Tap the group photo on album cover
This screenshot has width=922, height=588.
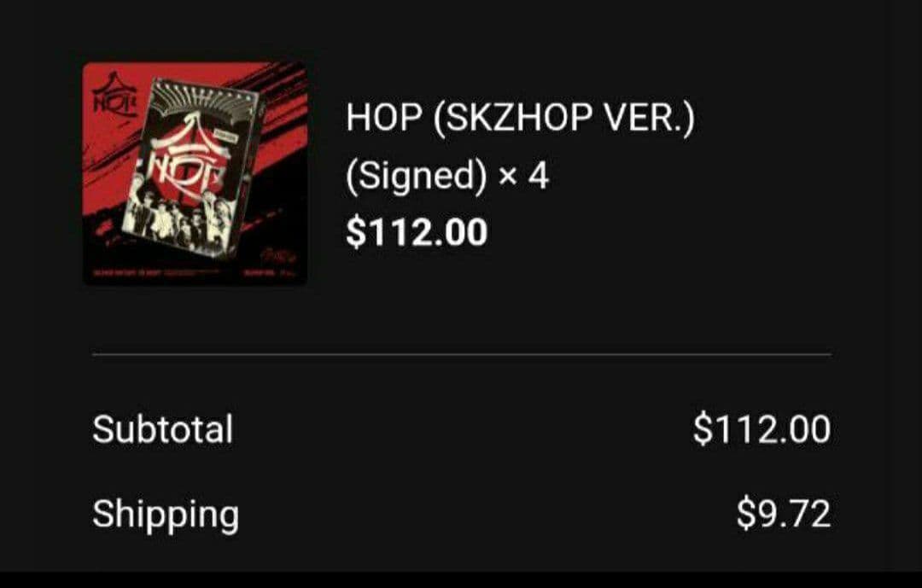click(x=177, y=222)
